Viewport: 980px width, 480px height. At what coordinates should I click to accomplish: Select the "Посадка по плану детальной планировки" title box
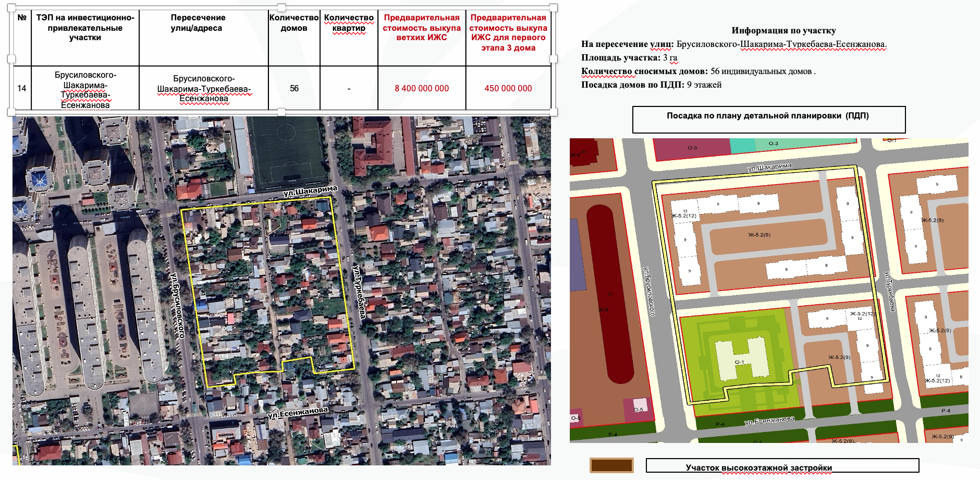[x=768, y=119]
